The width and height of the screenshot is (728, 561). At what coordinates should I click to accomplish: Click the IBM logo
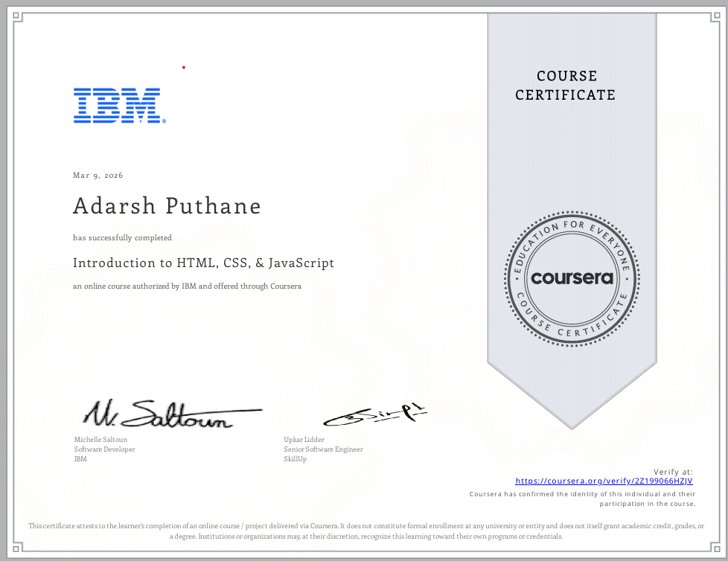120,106
